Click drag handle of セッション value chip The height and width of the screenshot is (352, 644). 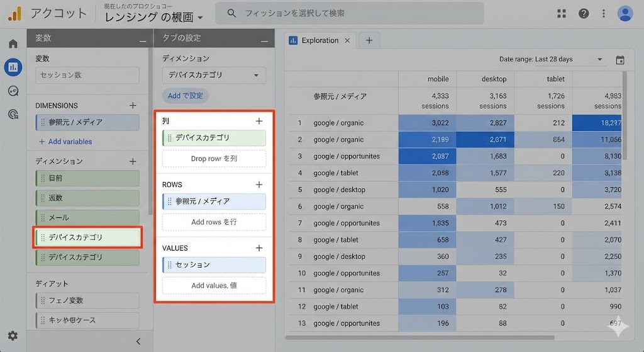pos(169,265)
